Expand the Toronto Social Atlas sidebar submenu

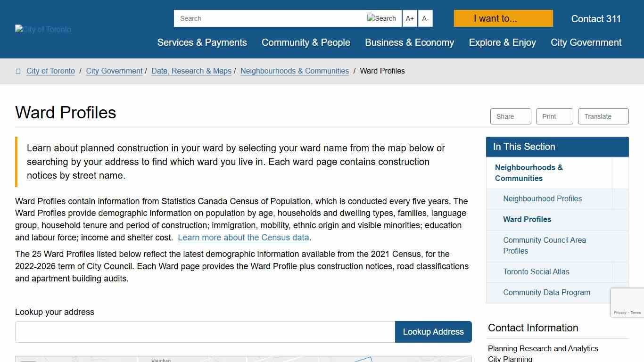point(620,272)
